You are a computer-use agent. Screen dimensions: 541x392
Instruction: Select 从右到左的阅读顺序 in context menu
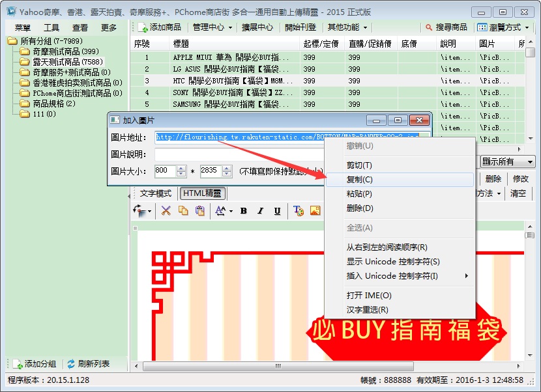click(400, 247)
